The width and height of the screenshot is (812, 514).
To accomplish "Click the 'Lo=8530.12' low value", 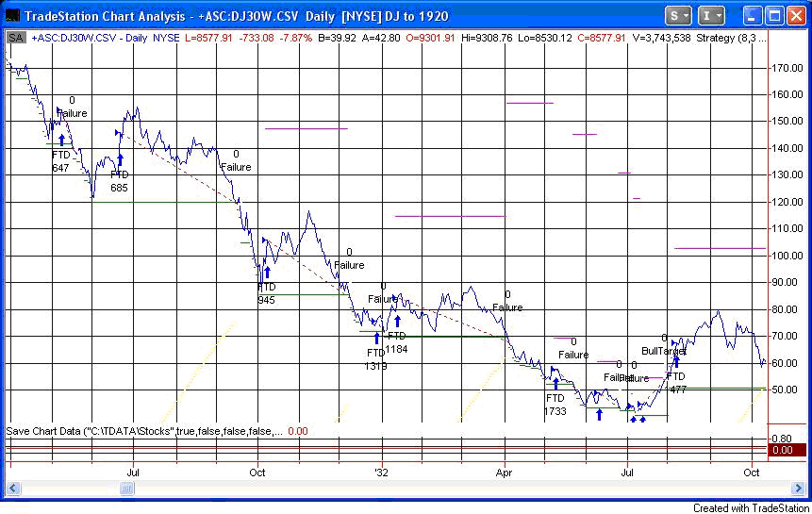I will point(544,38).
